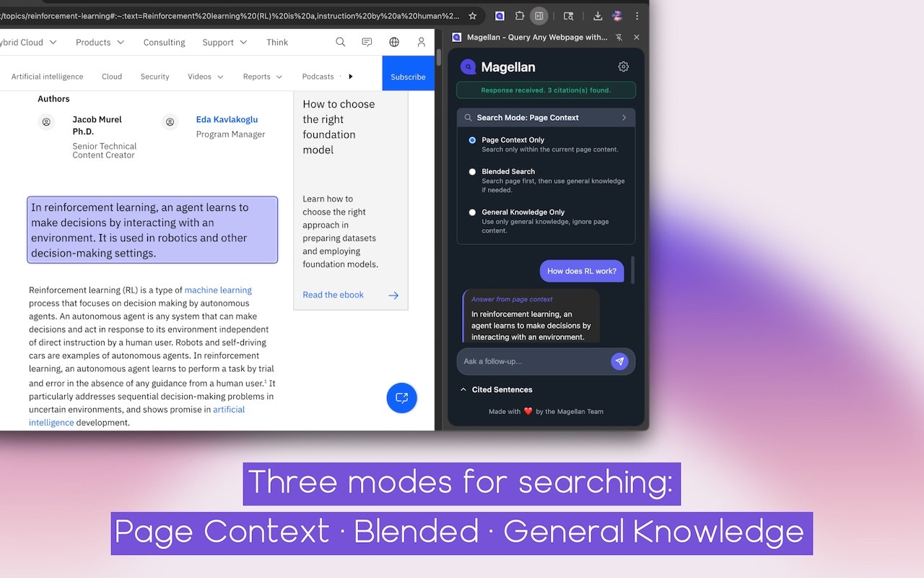This screenshot has width=924, height=578.
Task: Click Eda Kavlakoglu's author avatar icon
Action: coord(170,122)
